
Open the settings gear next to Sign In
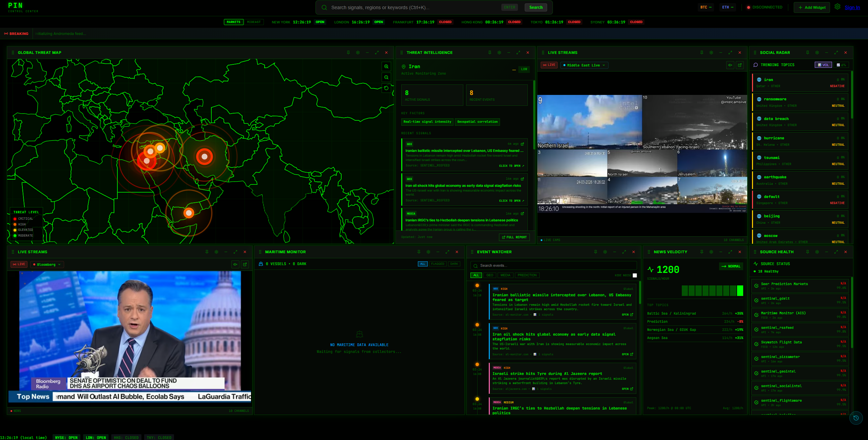tap(837, 7)
